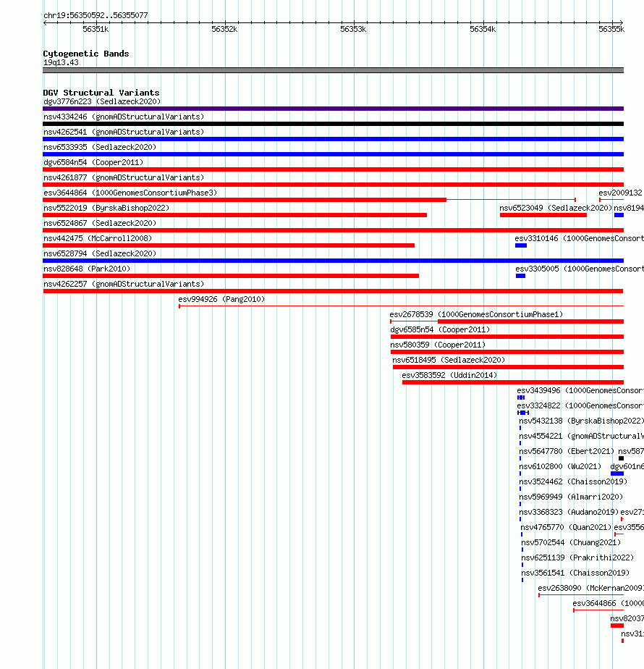The height and width of the screenshot is (669, 644).
Task: Click esv994926 (Pang2010) label
Action: click(x=221, y=300)
